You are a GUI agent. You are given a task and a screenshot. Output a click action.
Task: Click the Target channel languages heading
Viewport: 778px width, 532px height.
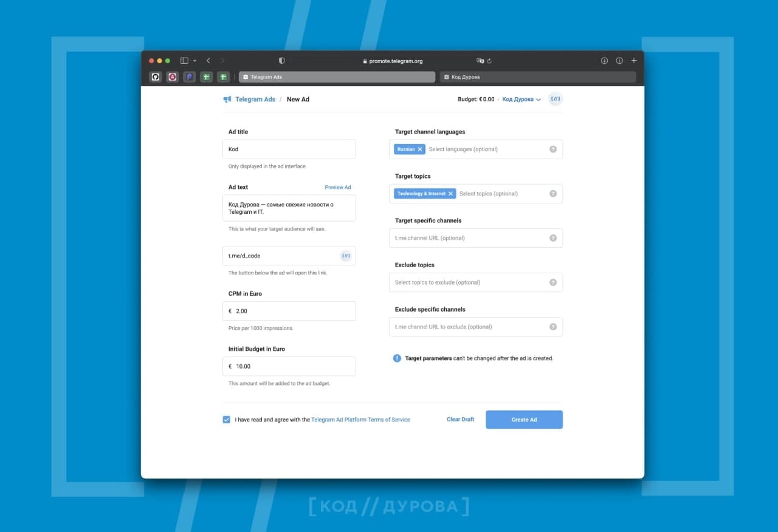(430, 132)
